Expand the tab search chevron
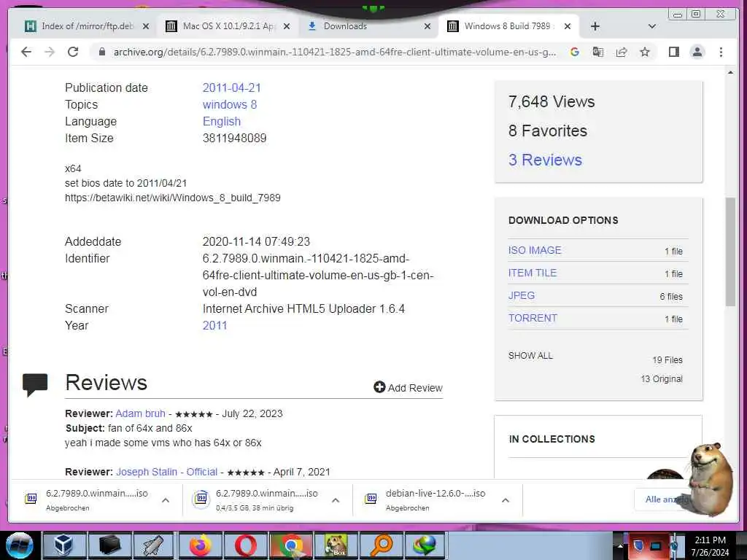 pos(652,26)
